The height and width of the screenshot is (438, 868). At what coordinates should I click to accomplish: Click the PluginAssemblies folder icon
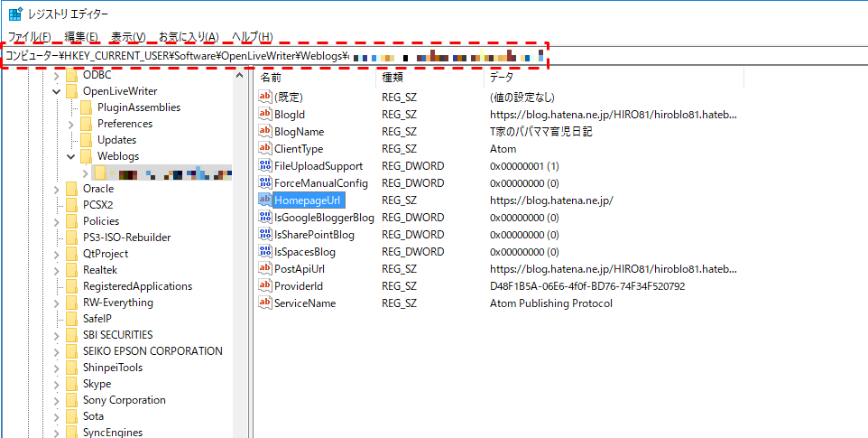coord(87,107)
